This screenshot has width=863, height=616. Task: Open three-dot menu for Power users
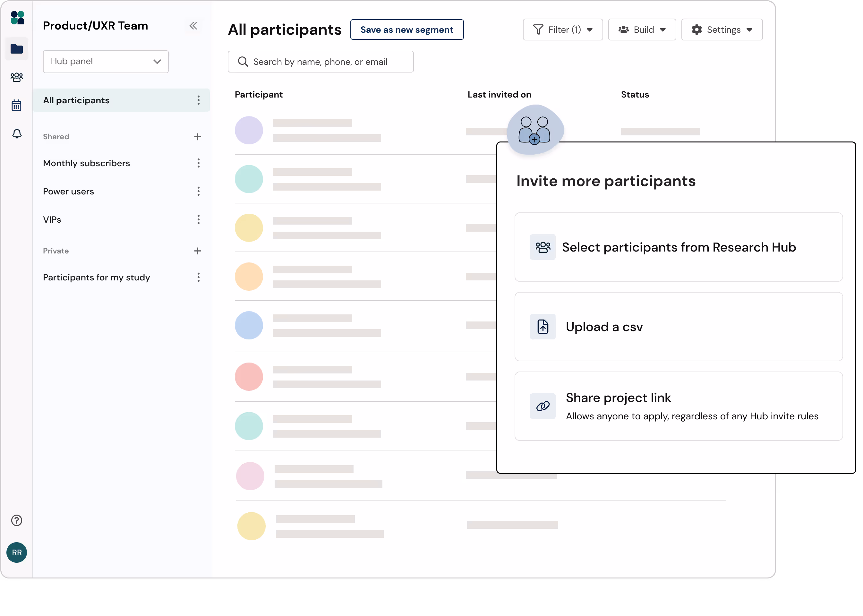point(198,191)
